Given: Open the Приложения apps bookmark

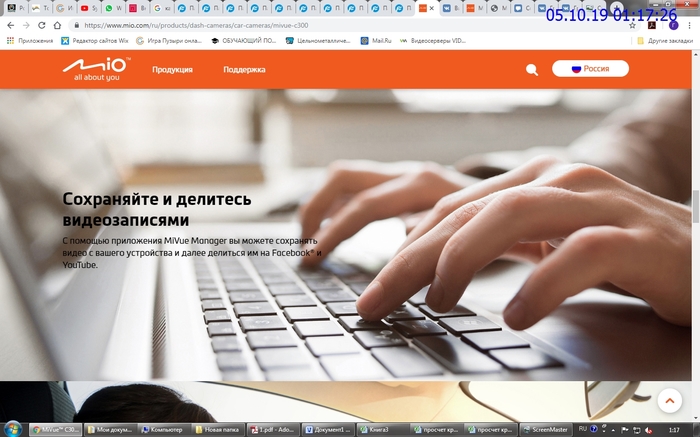Looking at the screenshot, I should tap(29, 41).
